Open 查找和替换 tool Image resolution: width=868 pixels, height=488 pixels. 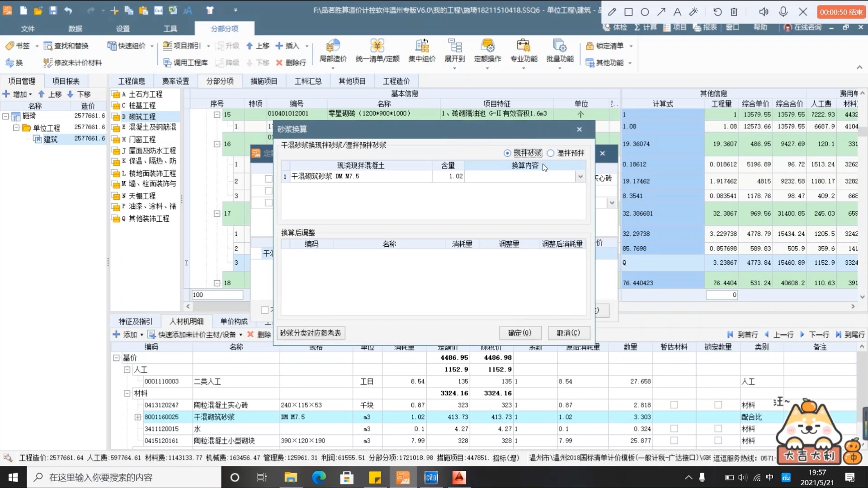66,46
